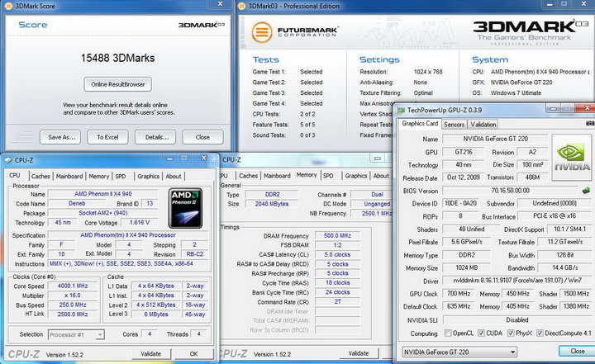Click the Details... button
The width and height of the screenshot is (595, 364).
tap(157, 137)
